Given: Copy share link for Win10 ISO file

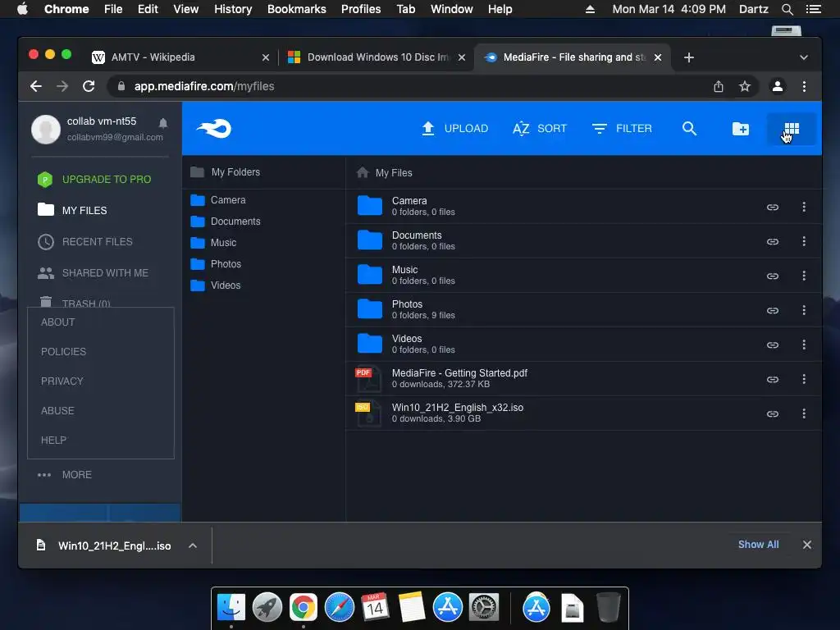Looking at the screenshot, I should coord(772,413).
